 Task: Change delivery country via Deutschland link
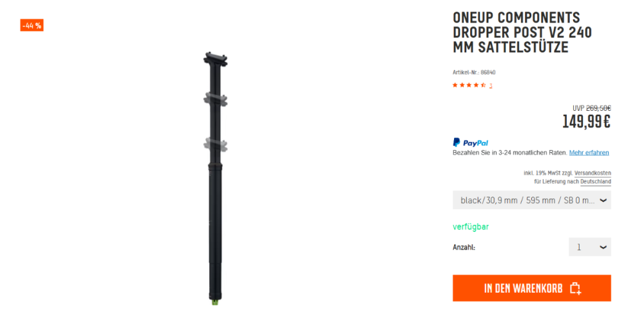[595, 182]
